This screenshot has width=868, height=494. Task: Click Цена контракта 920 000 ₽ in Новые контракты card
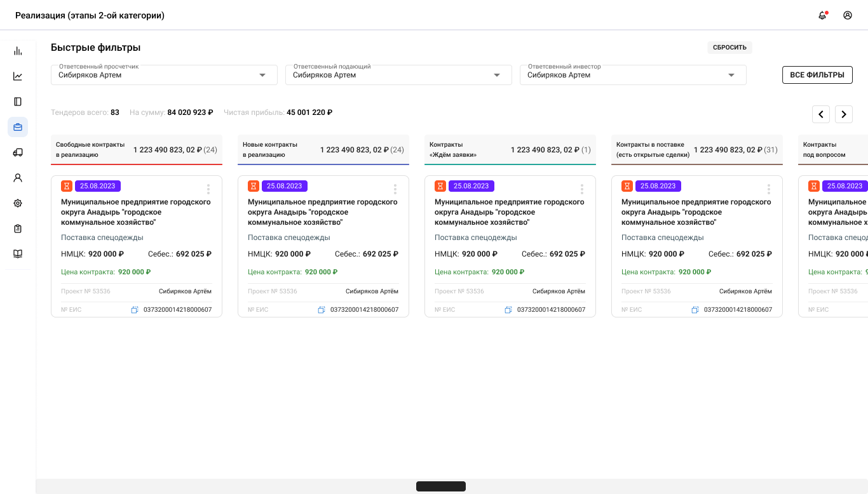tap(293, 272)
